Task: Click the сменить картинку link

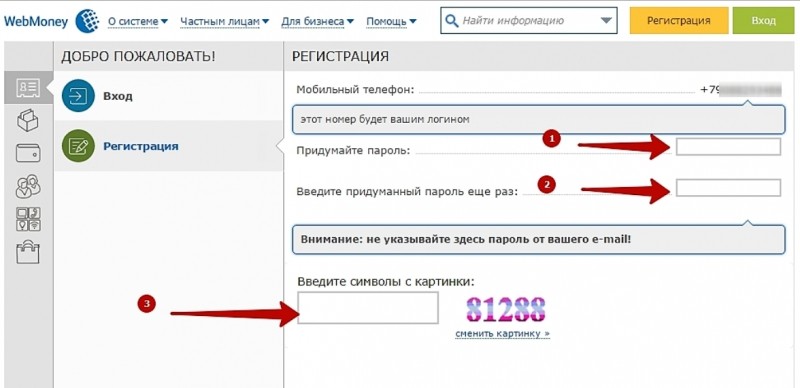Action: 503,333
